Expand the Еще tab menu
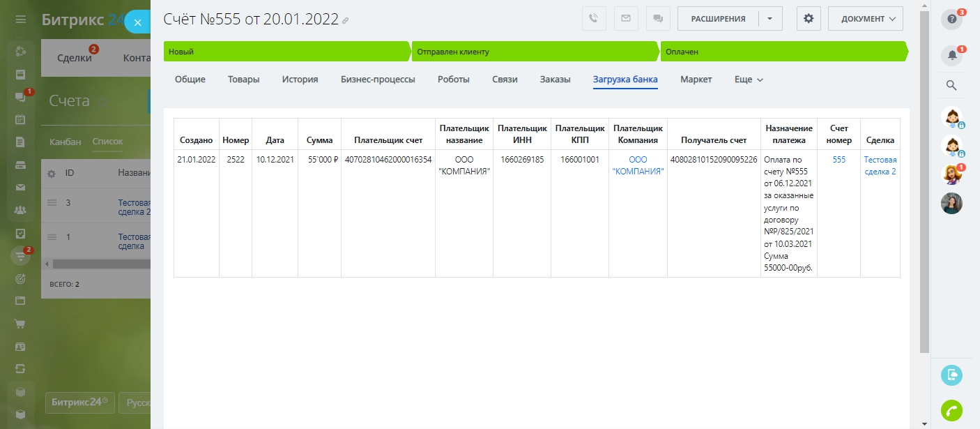 (x=749, y=80)
